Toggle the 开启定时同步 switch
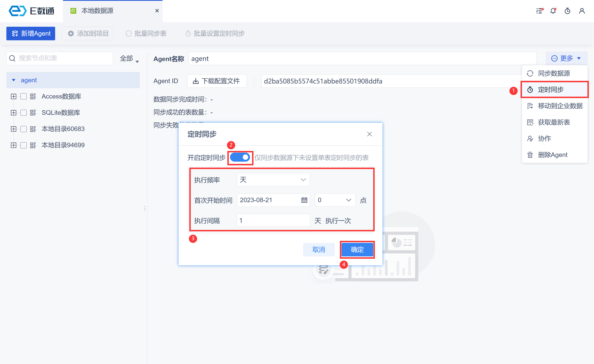This screenshot has height=364, width=594. pos(240,158)
